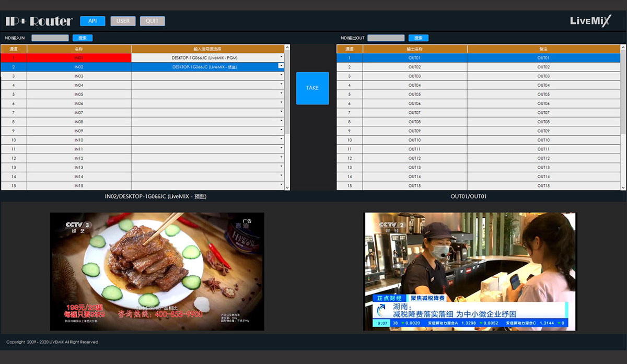Click the LiveMix logo
627x364 pixels.
pyautogui.click(x=590, y=21)
